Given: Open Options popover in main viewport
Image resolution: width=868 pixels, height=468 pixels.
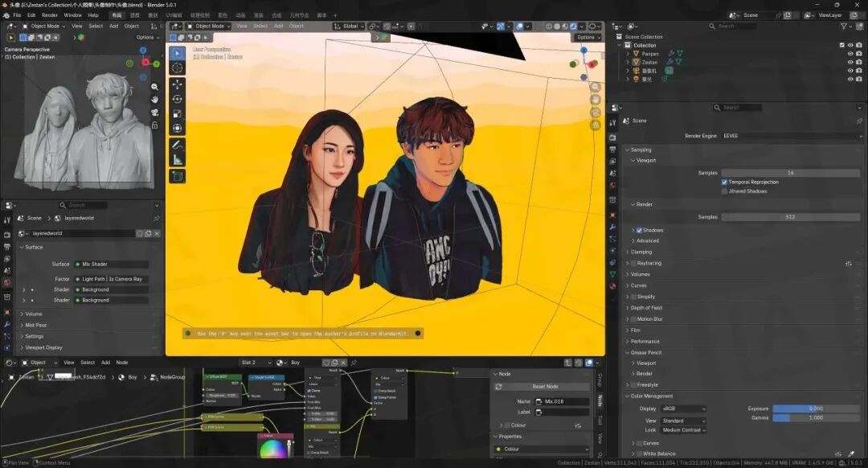Looking at the screenshot, I should pyautogui.click(x=588, y=37).
